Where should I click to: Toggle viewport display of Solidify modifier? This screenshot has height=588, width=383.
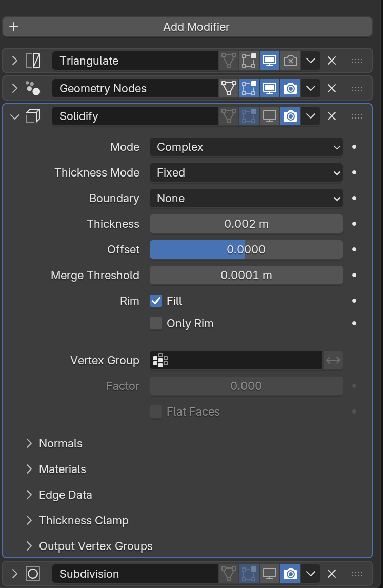(x=270, y=116)
